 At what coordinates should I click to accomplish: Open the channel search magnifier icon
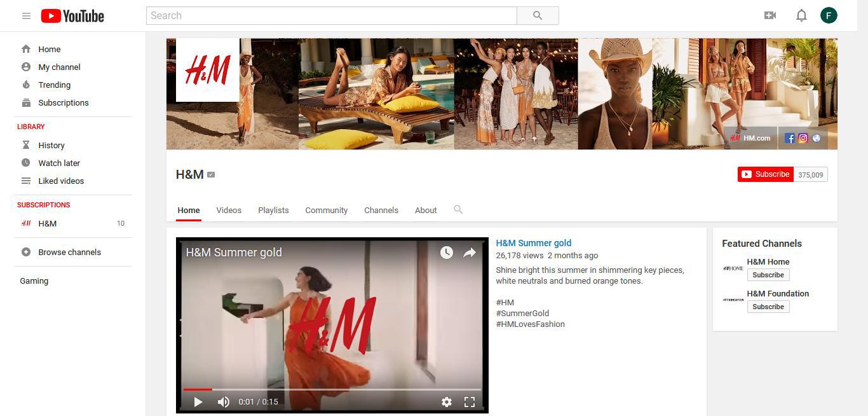click(x=458, y=209)
